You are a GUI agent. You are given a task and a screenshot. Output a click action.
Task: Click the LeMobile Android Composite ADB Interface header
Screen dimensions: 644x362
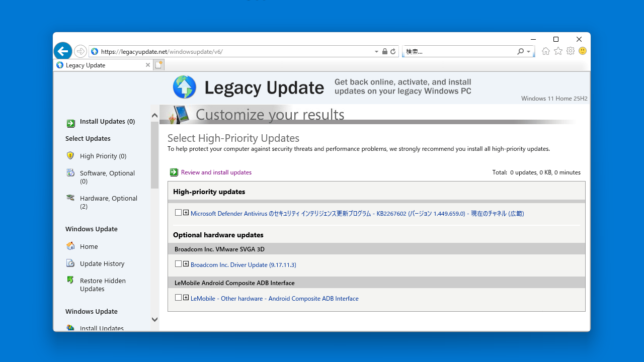pyautogui.click(x=376, y=283)
